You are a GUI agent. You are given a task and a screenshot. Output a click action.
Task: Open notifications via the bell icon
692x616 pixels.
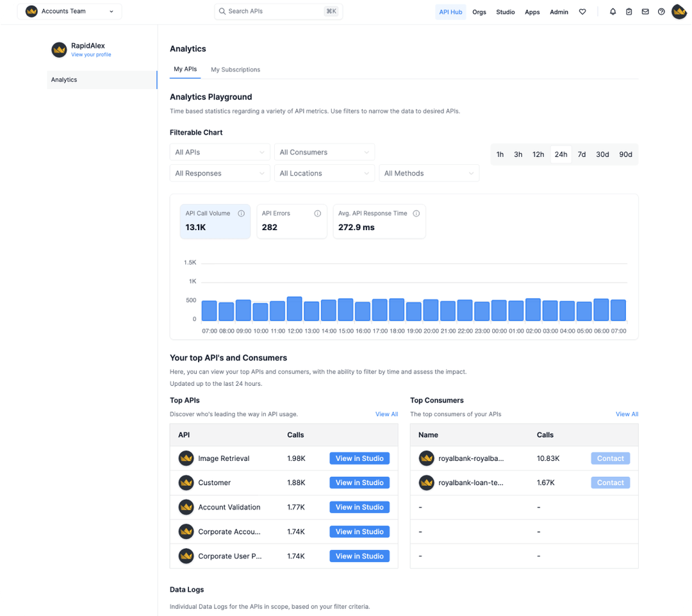613,11
